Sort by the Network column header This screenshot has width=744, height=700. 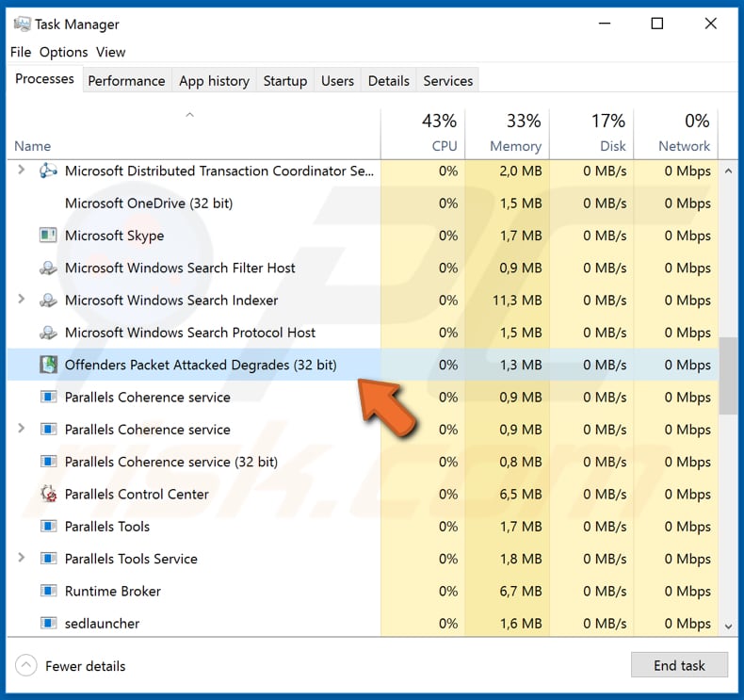pos(676,134)
